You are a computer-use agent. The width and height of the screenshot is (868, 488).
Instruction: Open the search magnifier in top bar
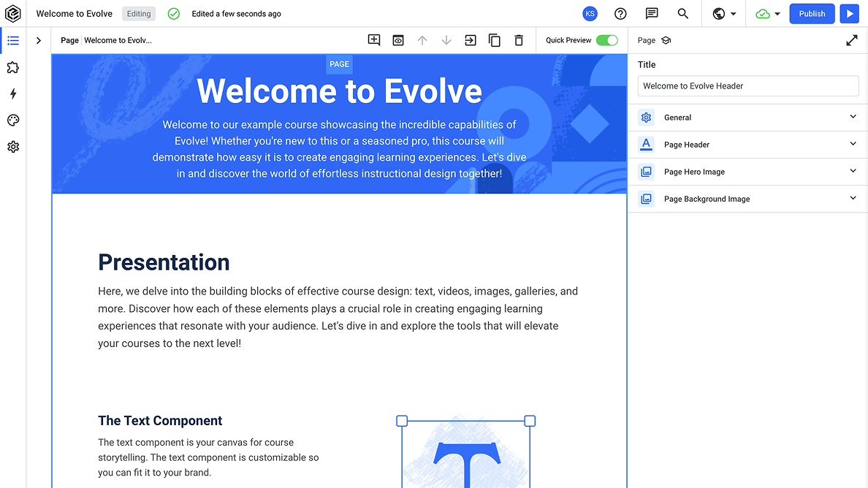coord(682,13)
